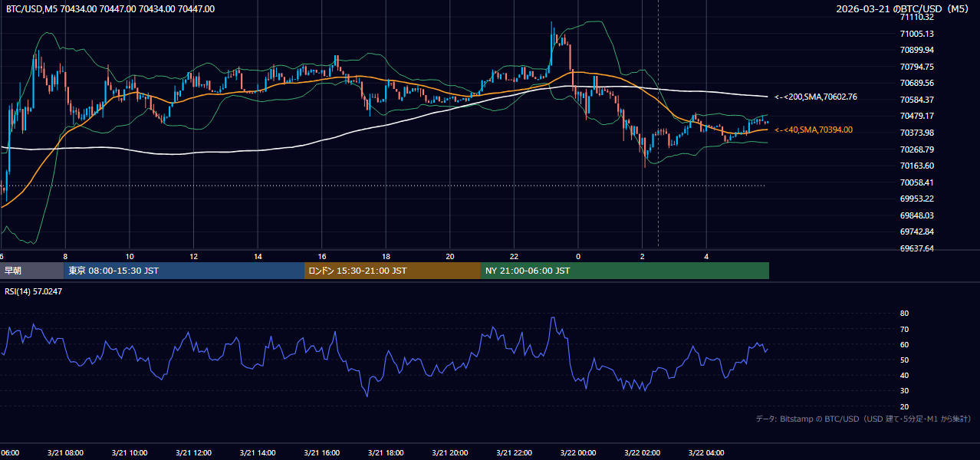Click RSI axis level 80

[x=904, y=314]
